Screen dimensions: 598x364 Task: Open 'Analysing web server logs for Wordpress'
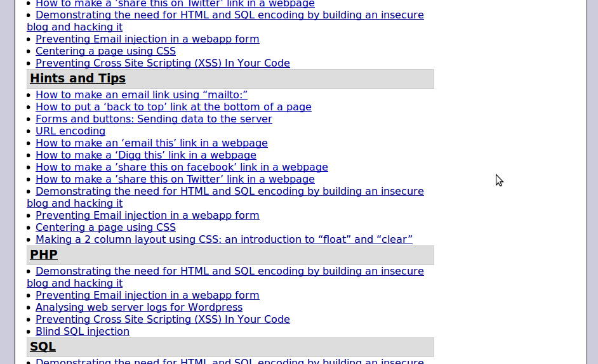coord(139,307)
